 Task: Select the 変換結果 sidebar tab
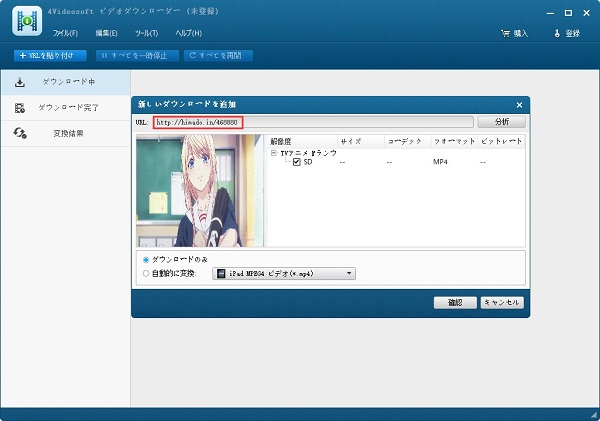pyautogui.click(x=65, y=134)
